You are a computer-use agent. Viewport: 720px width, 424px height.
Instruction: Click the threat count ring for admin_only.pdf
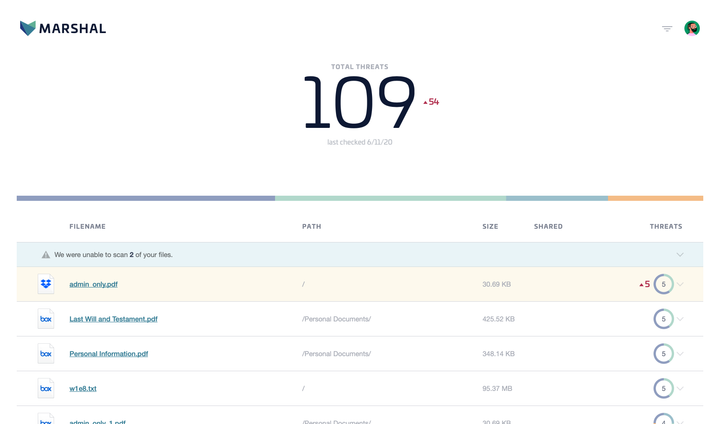tap(663, 284)
